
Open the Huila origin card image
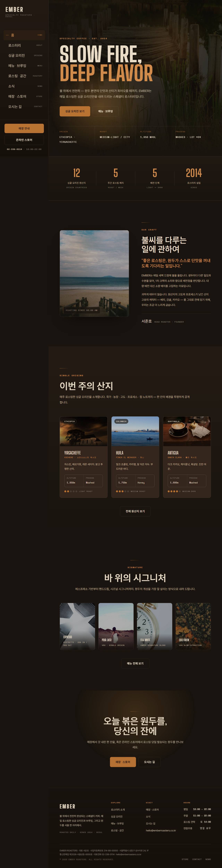(135, 431)
